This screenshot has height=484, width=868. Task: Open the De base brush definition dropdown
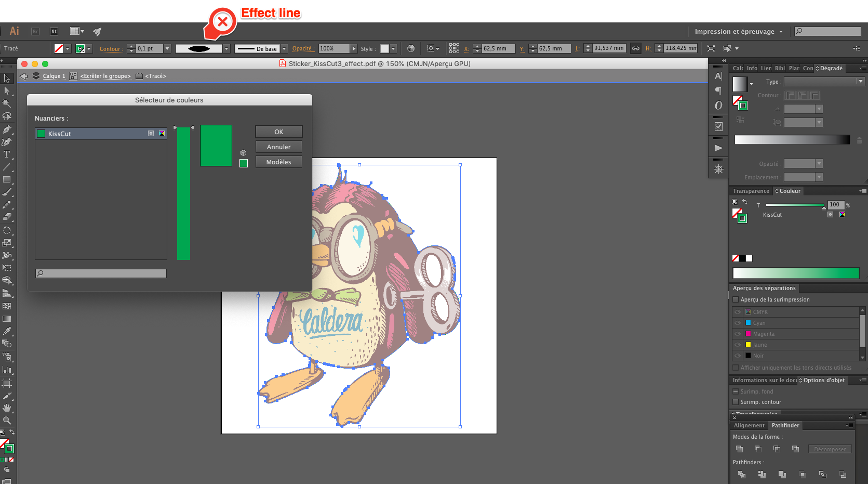pyautogui.click(x=284, y=48)
